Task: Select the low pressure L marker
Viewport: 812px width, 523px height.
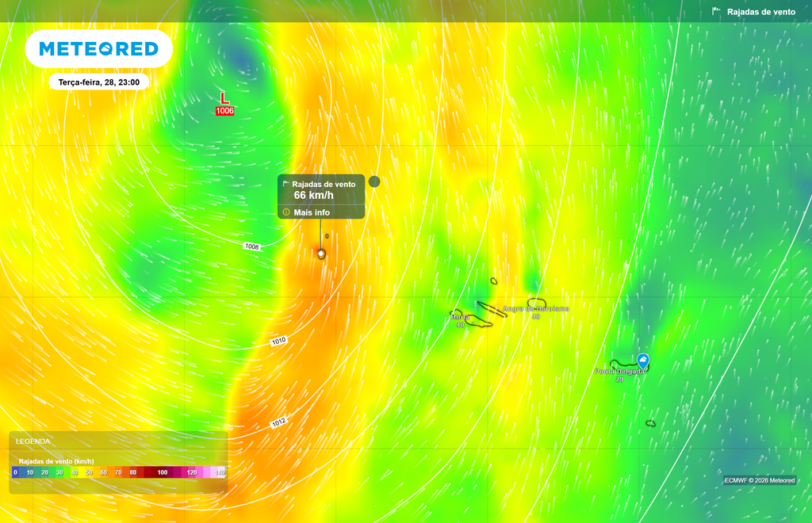Action: (x=224, y=97)
